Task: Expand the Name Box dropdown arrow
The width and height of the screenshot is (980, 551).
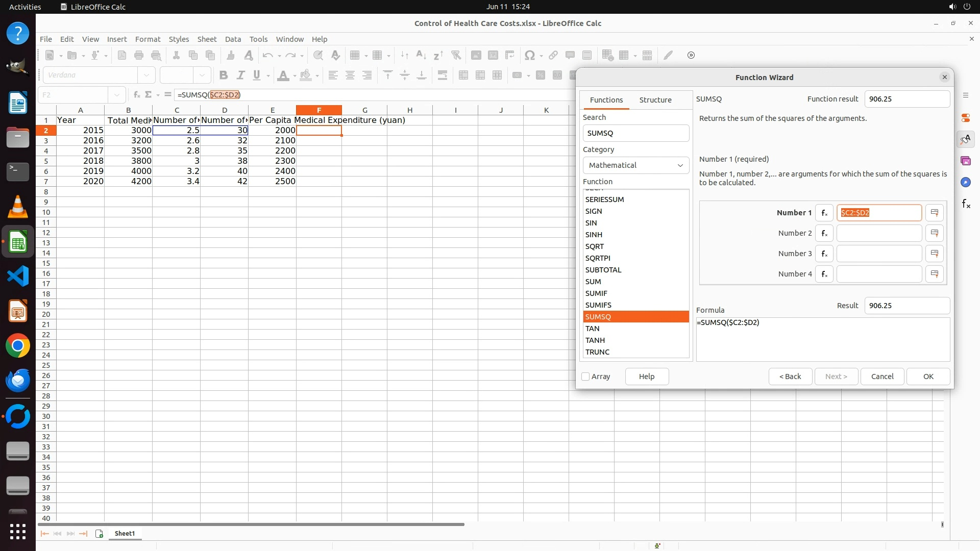Action: tap(117, 95)
